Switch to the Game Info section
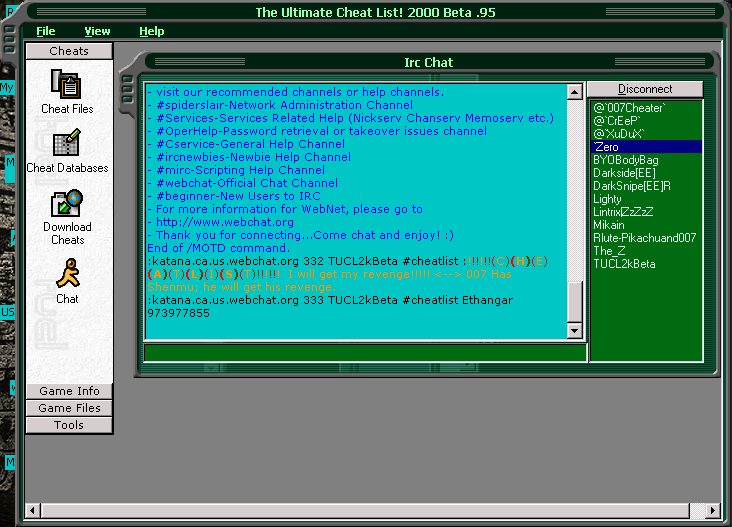 (x=69, y=391)
